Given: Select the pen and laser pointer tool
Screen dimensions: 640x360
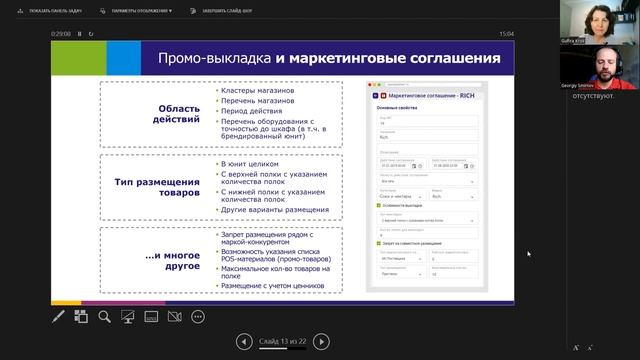Looking at the screenshot, I should [58, 316].
